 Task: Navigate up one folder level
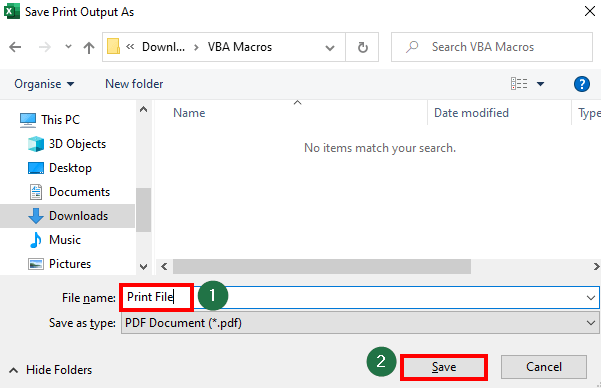pos(89,47)
